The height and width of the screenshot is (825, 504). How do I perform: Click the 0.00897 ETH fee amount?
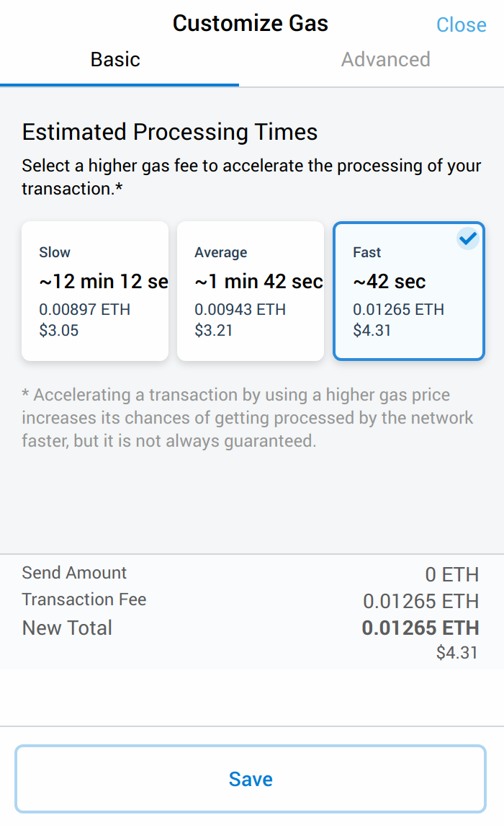[85, 310]
